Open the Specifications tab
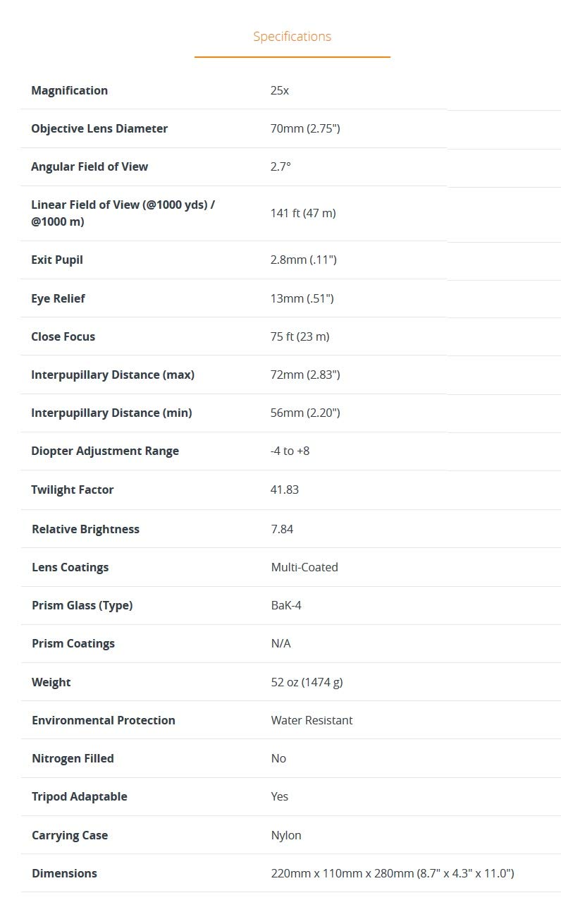 pos(292,37)
